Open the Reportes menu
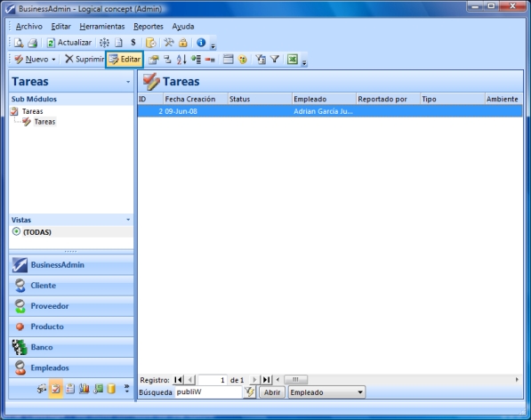531x420 pixels. [149, 27]
